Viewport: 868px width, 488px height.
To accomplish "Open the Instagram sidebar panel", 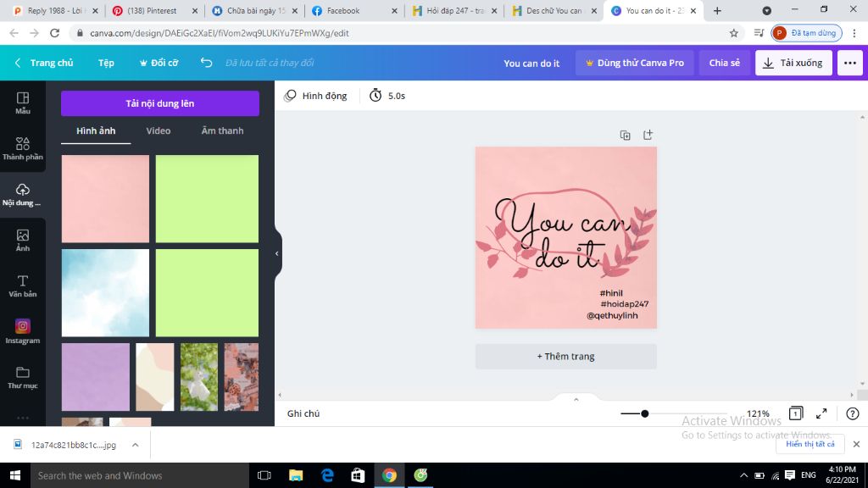I will point(23,332).
